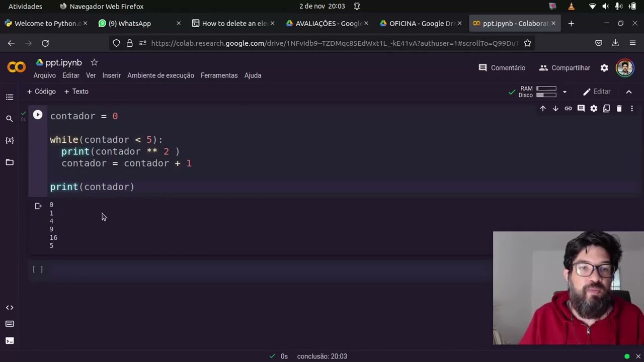Add a new code cell with + Código
The image size is (644, 362).
41,92
